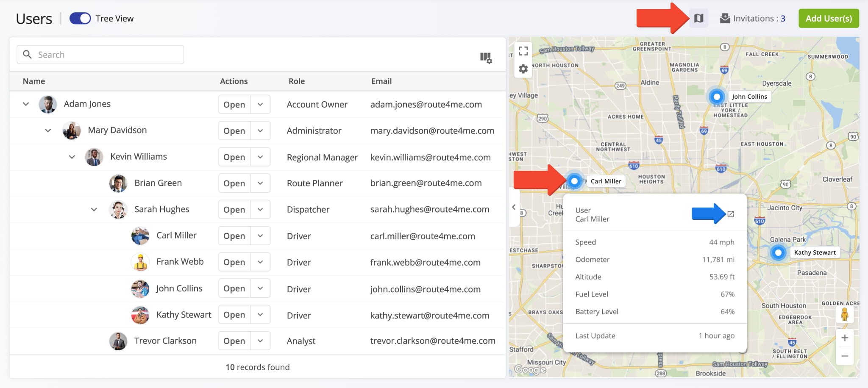Sort by the Email column header
This screenshot has height=388, width=868.
tap(381, 81)
